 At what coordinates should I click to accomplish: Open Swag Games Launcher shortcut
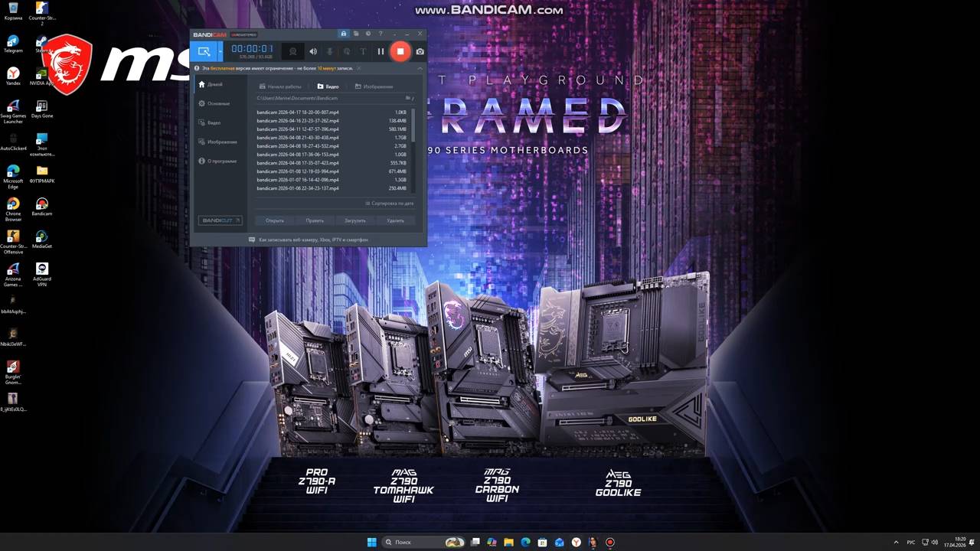click(13, 111)
